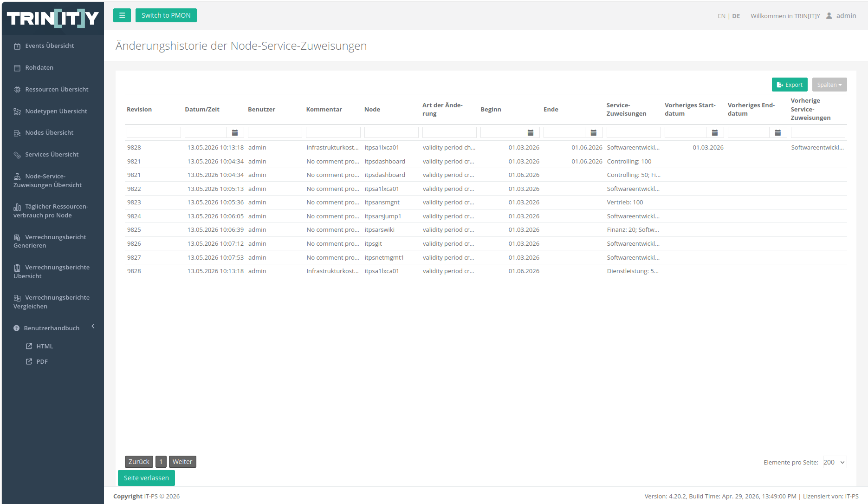Export the table data
868x504 pixels.
[790, 85]
